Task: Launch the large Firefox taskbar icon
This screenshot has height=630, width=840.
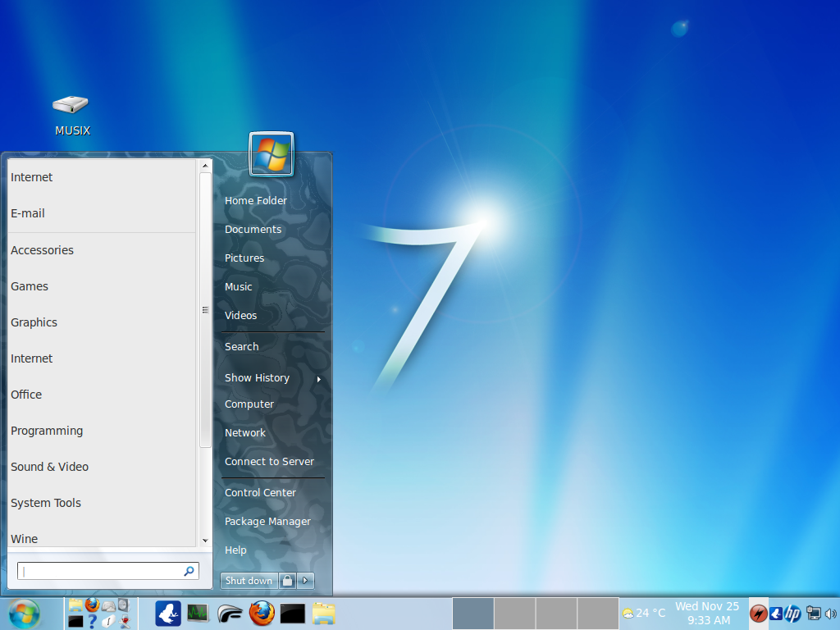Action: pos(262,614)
